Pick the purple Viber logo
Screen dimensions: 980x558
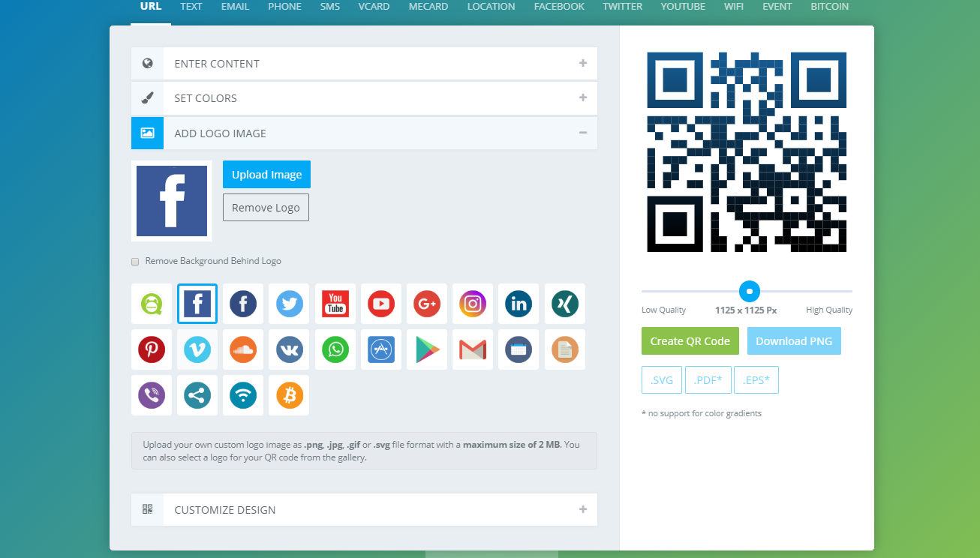152,395
